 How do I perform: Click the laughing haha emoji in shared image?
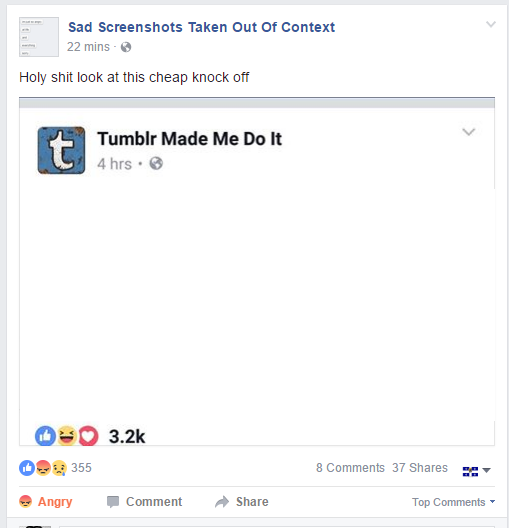67,436
